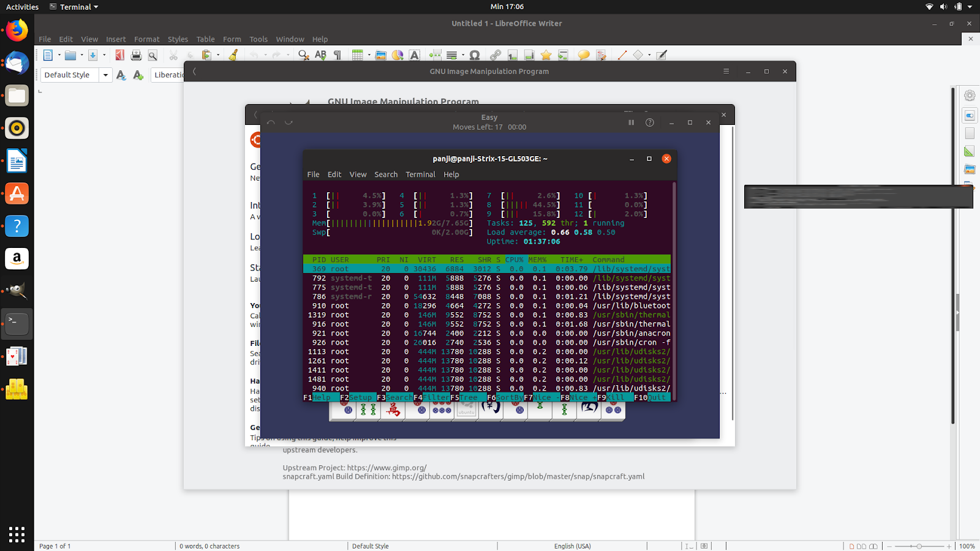Click the New Style from Selection icon
This screenshot has width=980, height=551.
138,75
